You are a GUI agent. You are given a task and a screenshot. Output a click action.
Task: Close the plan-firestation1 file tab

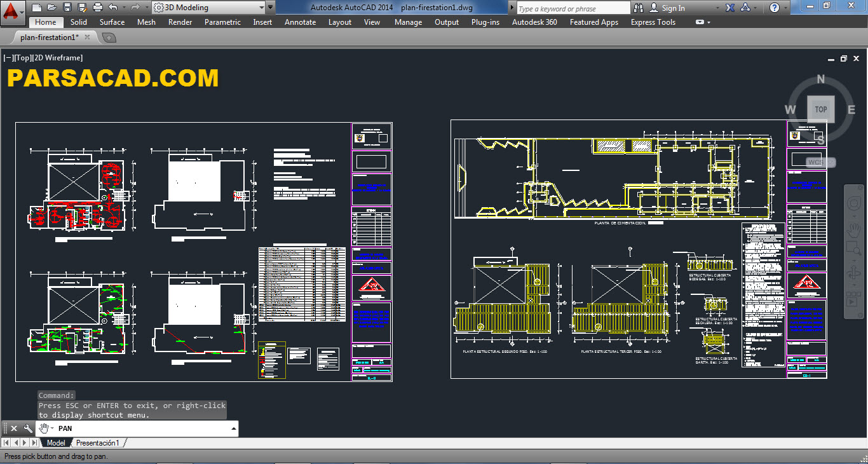pos(88,38)
